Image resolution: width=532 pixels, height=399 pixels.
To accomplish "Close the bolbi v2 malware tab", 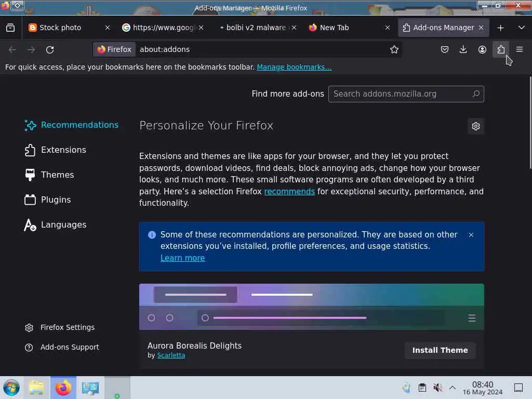I will (x=294, y=28).
